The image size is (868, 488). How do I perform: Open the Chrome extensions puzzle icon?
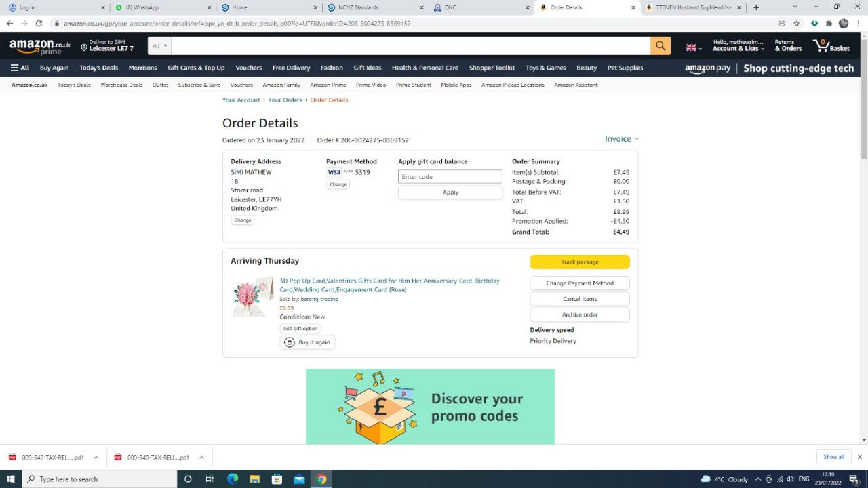(829, 23)
